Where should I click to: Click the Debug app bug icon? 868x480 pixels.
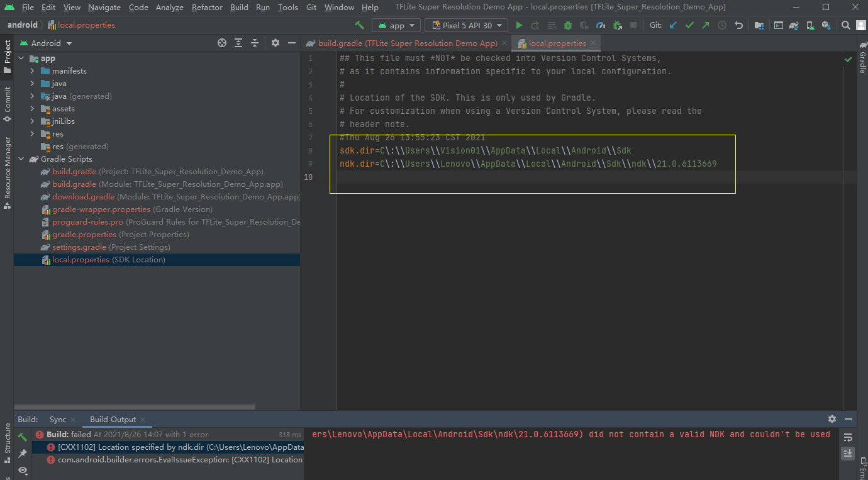click(x=568, y=25)
